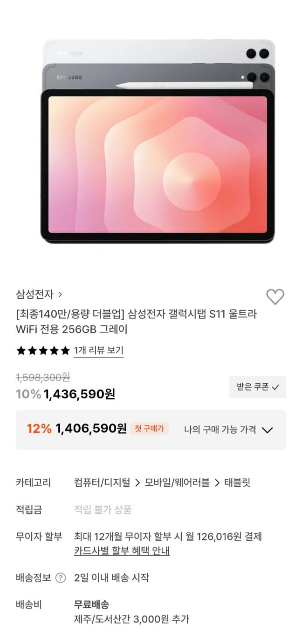Screen dimensions: 302x644
Task: Tap the 받은 쿠폰 button
Action: click(x=258, y=387)
